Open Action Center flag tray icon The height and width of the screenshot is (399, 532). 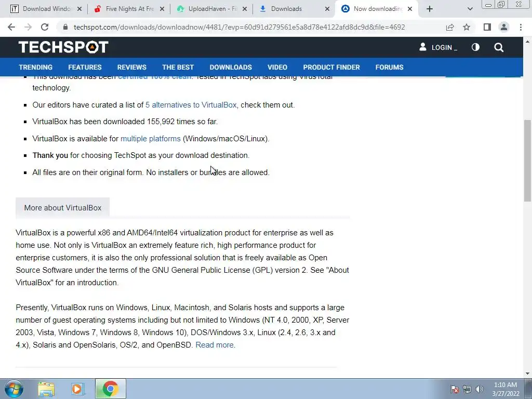(x=454, y=389)
